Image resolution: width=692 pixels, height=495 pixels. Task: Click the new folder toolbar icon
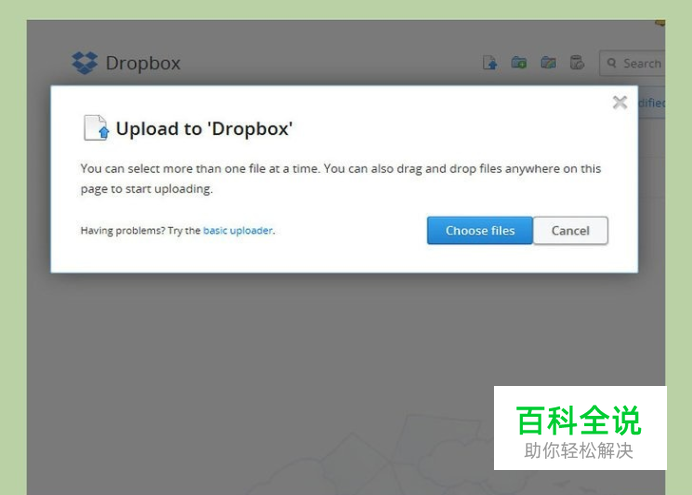519,63
